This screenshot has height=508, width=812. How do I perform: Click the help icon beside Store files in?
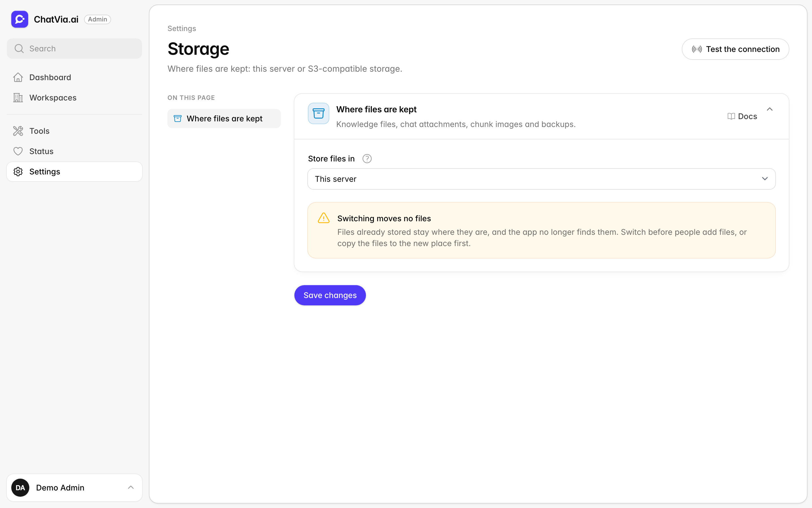point(367,159)
